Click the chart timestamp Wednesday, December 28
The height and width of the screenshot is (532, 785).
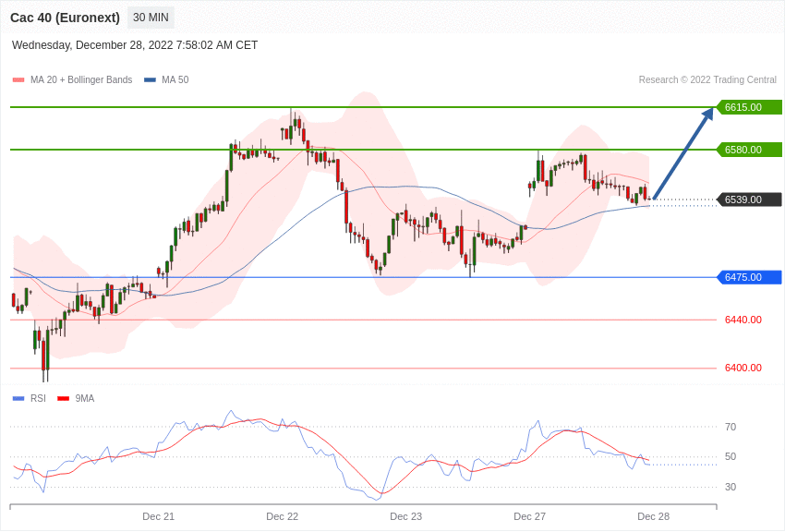point(135,45)
